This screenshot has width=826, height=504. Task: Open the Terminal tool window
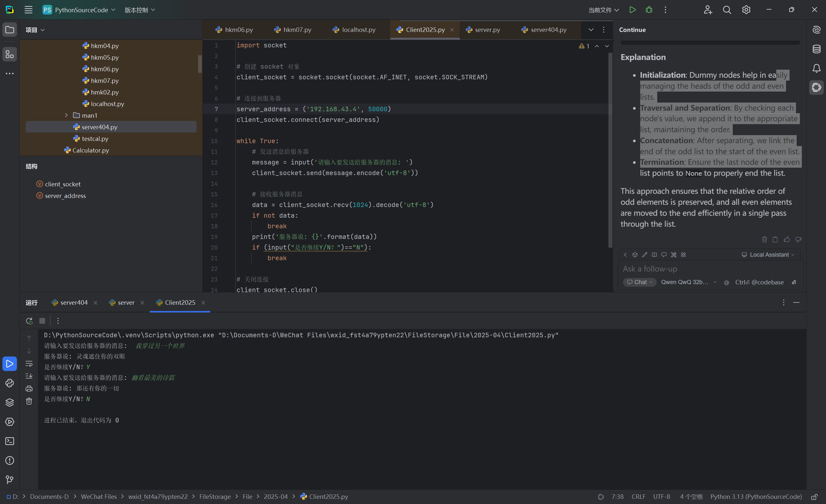point(10,441)
